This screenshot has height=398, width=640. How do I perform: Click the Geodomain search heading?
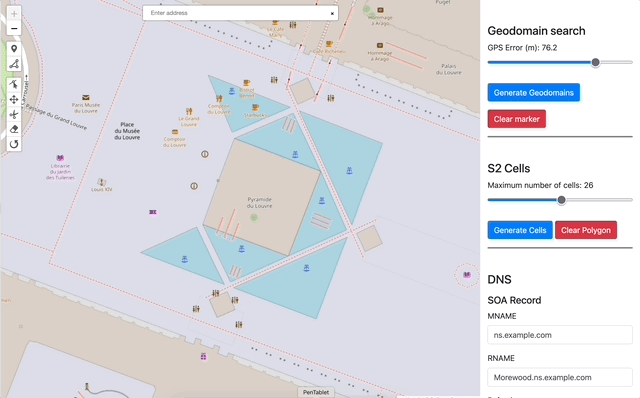[x=536, y=31]
